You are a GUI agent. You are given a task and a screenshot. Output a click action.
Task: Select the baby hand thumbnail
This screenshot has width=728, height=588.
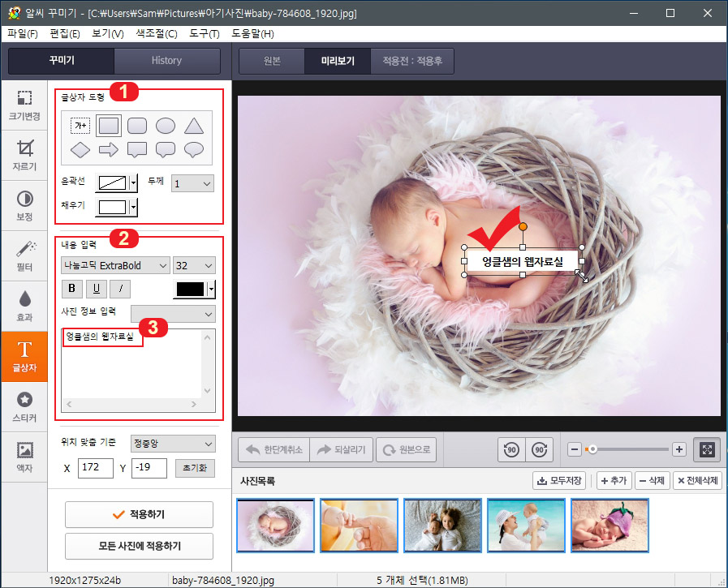point(359,526)
